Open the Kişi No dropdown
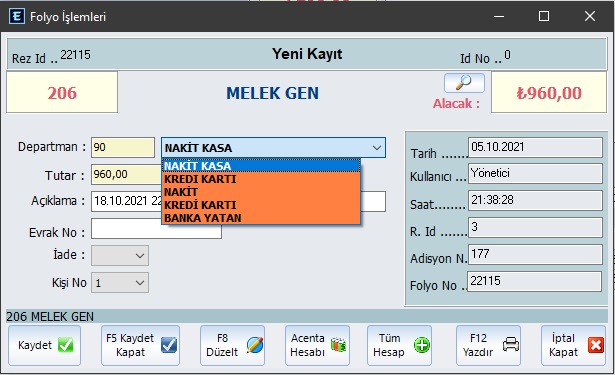This screenshot has width=615, height=375. 140,283
